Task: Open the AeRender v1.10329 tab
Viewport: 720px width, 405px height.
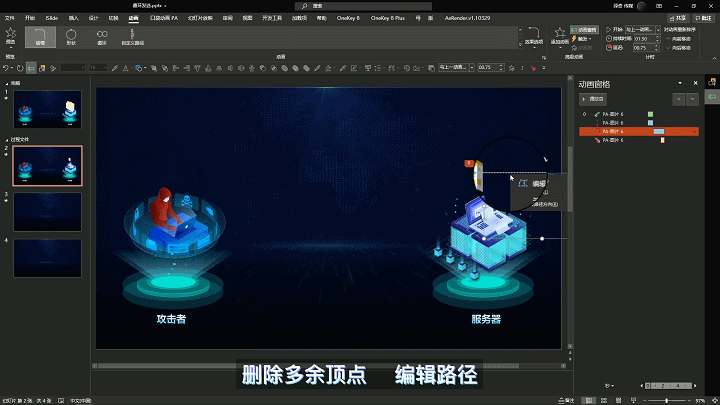Action: 467,18
